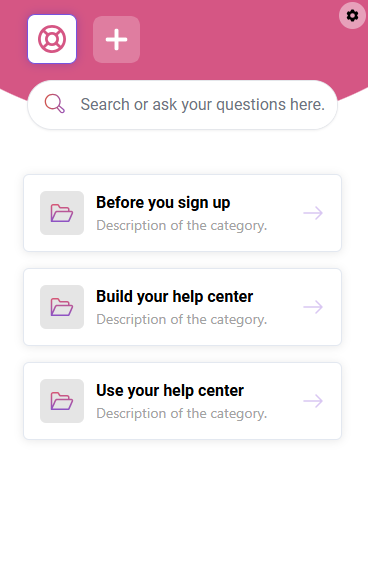Viewport: 368px width, 581px height.
Task: Open settings via the gear icon
Action: click(352, 16)
